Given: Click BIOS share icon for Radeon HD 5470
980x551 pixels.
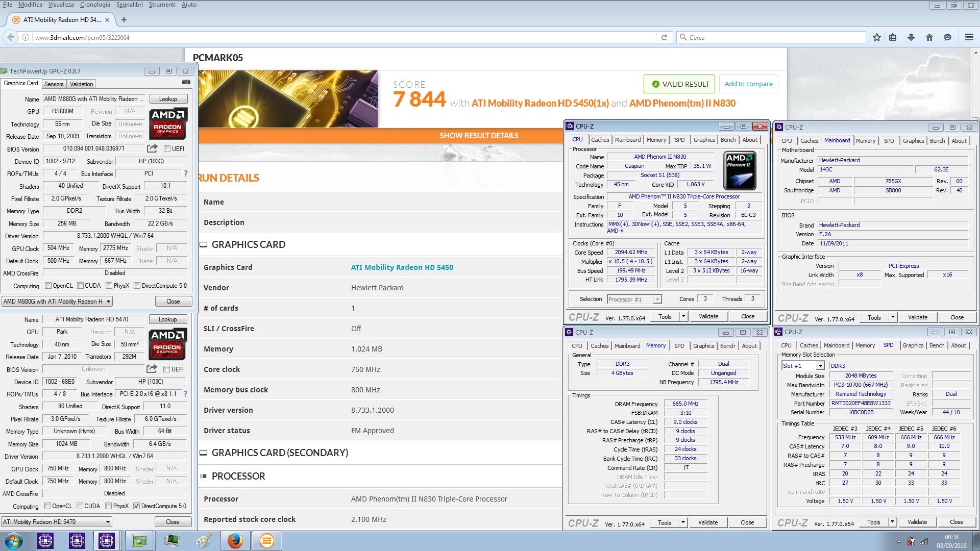Looking at the screenshot, I should (x=152, y=369).
